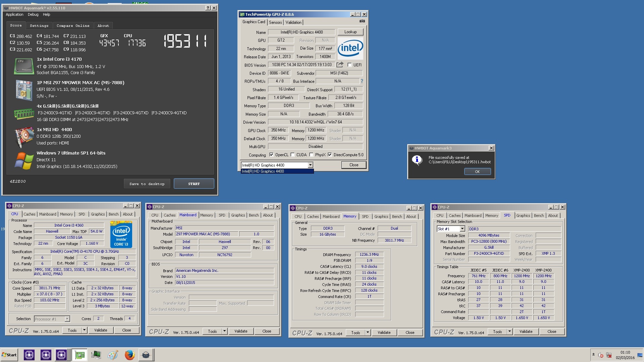This screenshot has height=362, width=644.
Task: Switch to the third CPU-Z taskbar icon
Action: pos(61,355)
